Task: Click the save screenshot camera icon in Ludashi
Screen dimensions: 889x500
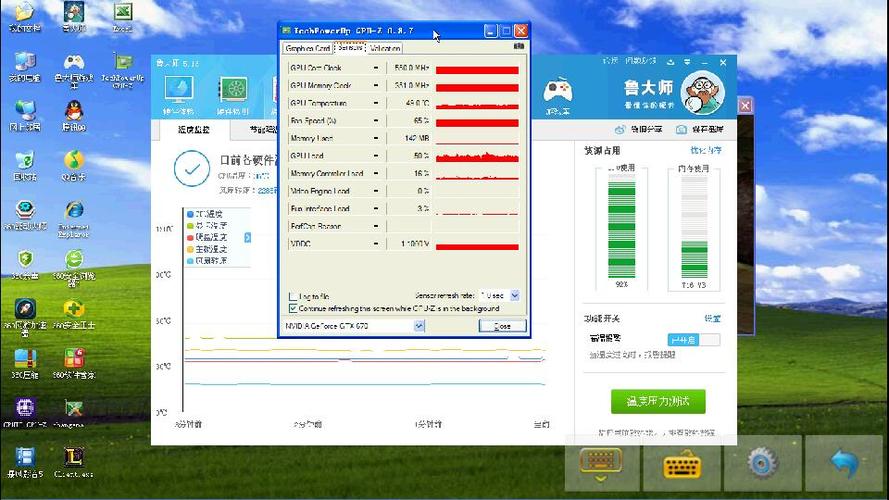Action: tap(681, 130)
